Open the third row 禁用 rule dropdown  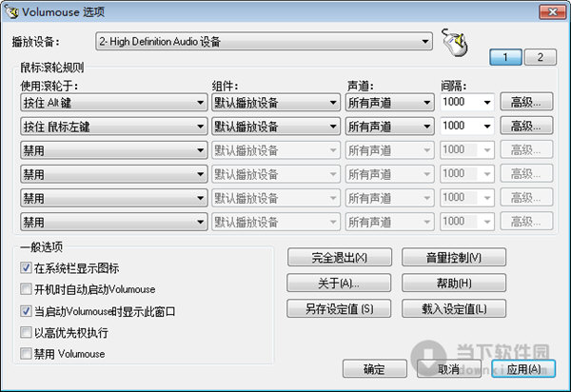click(114, 150)
